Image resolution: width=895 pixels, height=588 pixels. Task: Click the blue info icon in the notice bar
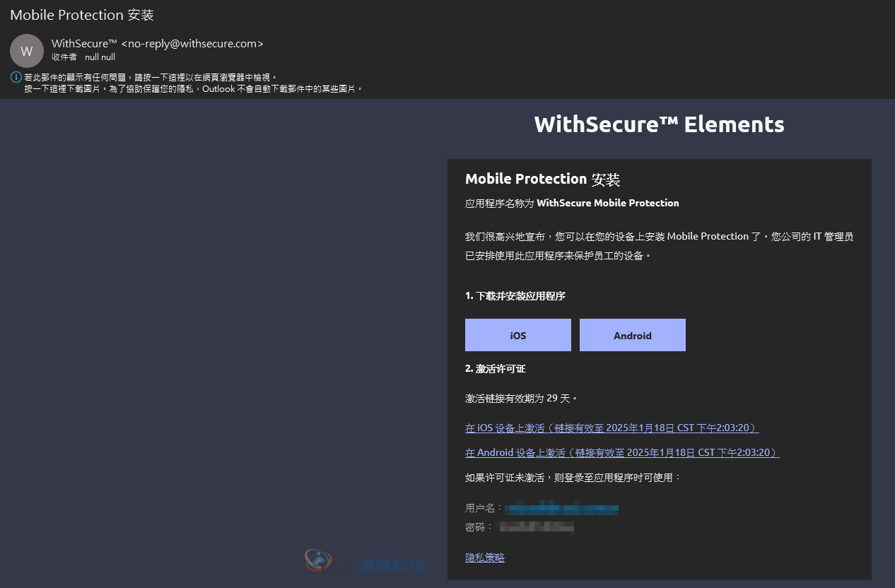click(16, 77)
